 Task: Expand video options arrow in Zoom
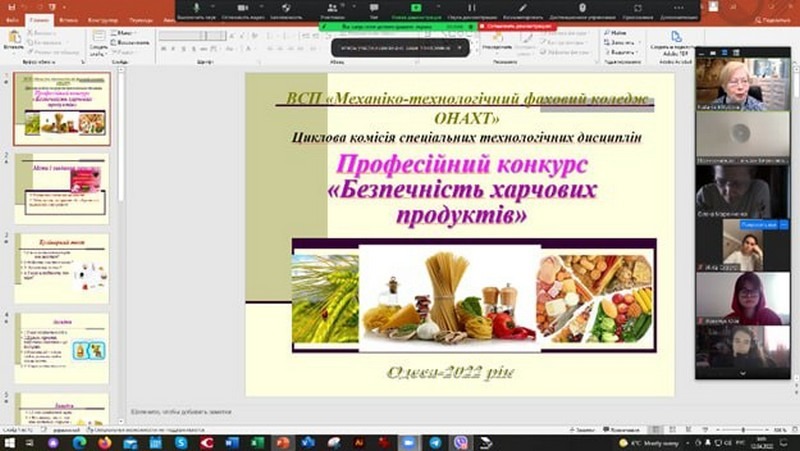(x=261, y=6)
